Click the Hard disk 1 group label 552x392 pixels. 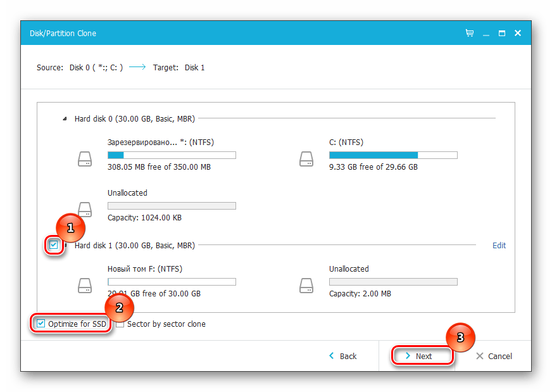(x=134, y=245)
